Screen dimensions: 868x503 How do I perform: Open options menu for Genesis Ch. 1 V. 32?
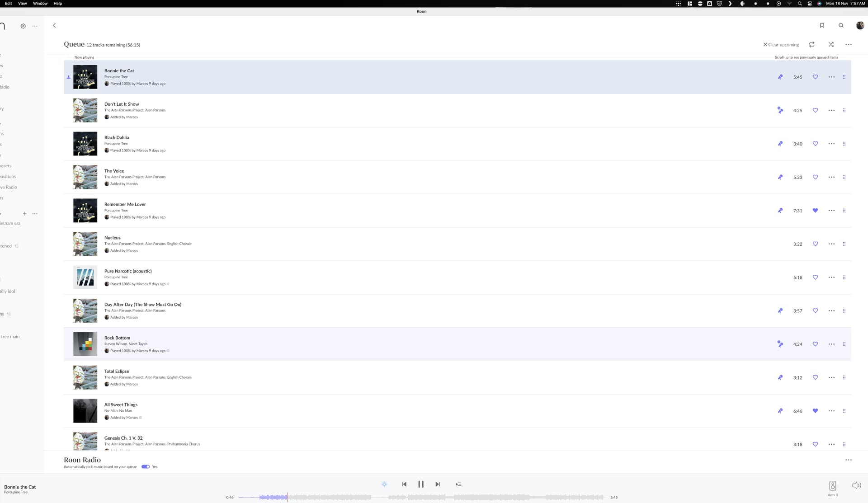[831, 444]
